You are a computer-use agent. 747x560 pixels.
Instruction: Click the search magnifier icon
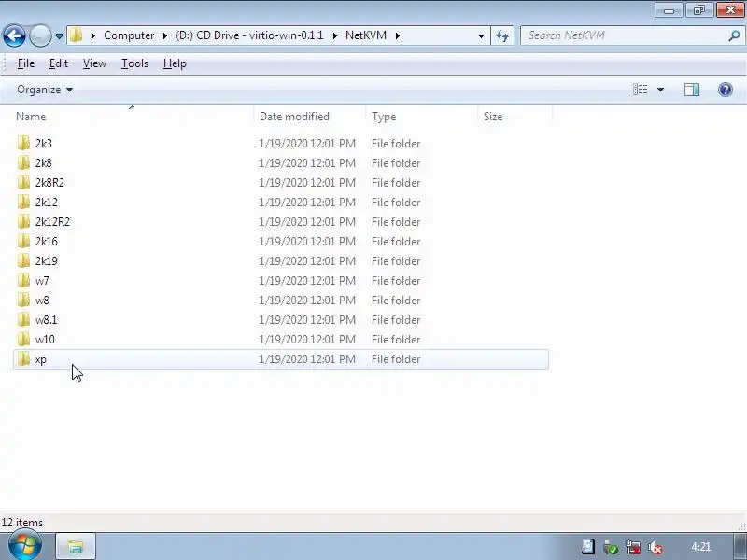[x=735, y=35]
